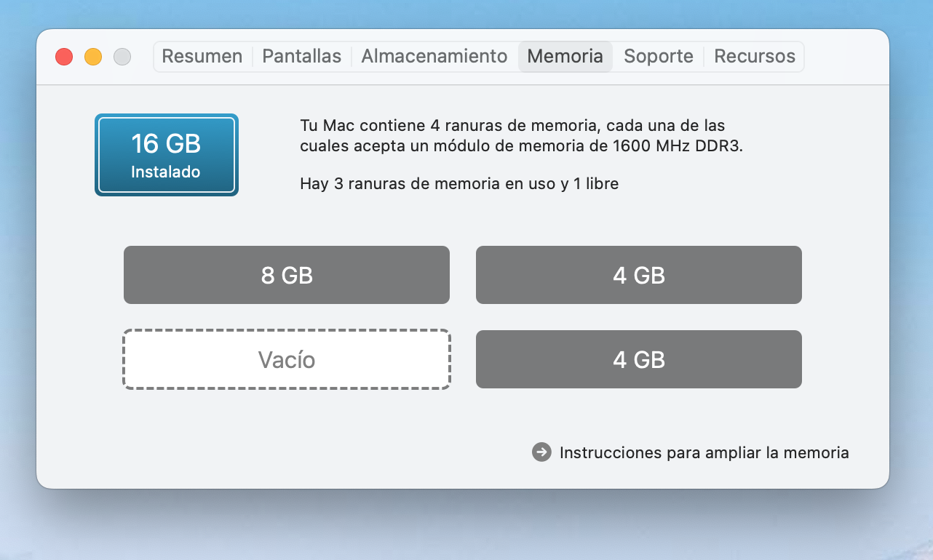
Task: Select the 8 GB memory slot
Action: pos(287,275)
